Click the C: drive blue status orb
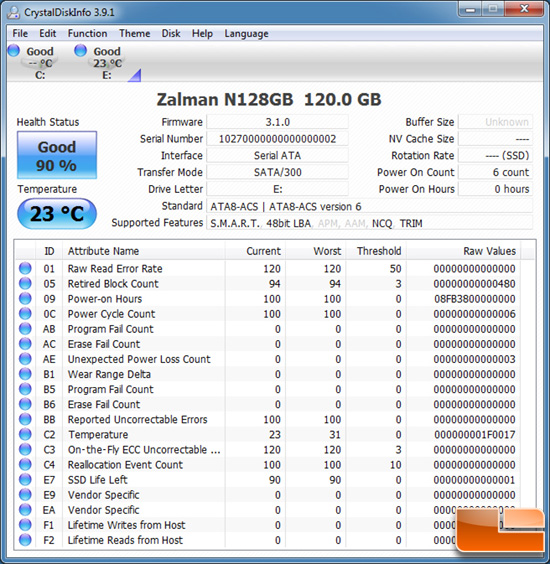The image size is (550, 564). click(14, 50)
